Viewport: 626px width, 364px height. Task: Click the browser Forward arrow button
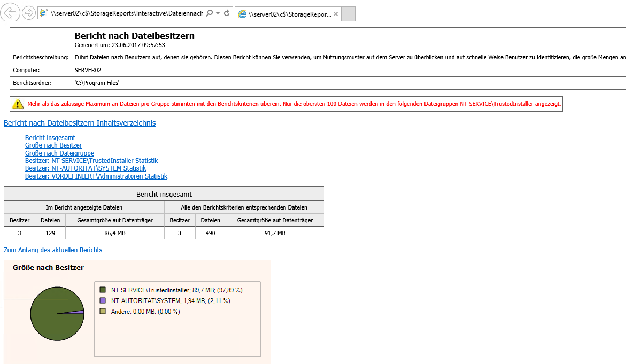click(29, 13)
